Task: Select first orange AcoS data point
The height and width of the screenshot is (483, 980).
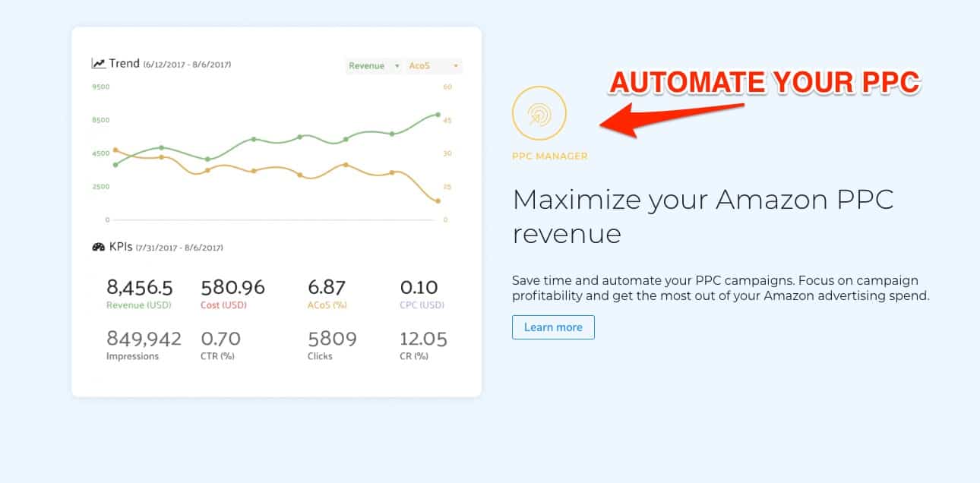Action: click(x=115, y=150)
